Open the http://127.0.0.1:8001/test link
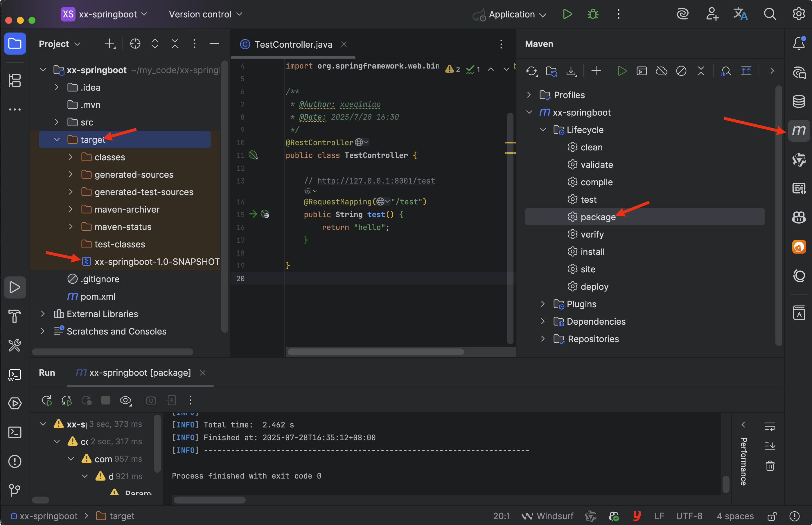The width and height of the screenshot is (812, 525). (376, 181)
